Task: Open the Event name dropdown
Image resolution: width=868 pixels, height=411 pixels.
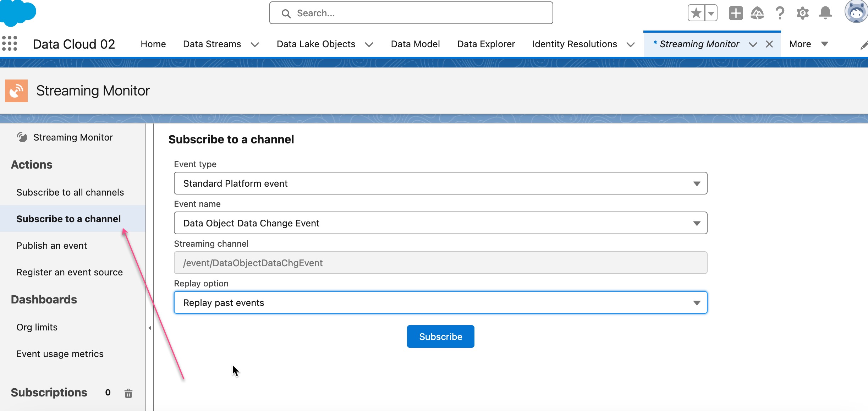Action: [x=440, y=223]
